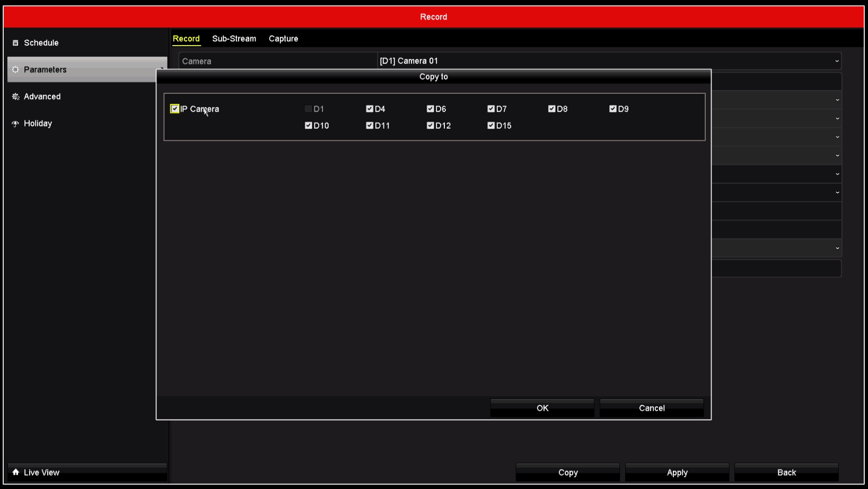Click the Advanced settings icon
This screenshot has height=489, width=868.
coord(15,96)
